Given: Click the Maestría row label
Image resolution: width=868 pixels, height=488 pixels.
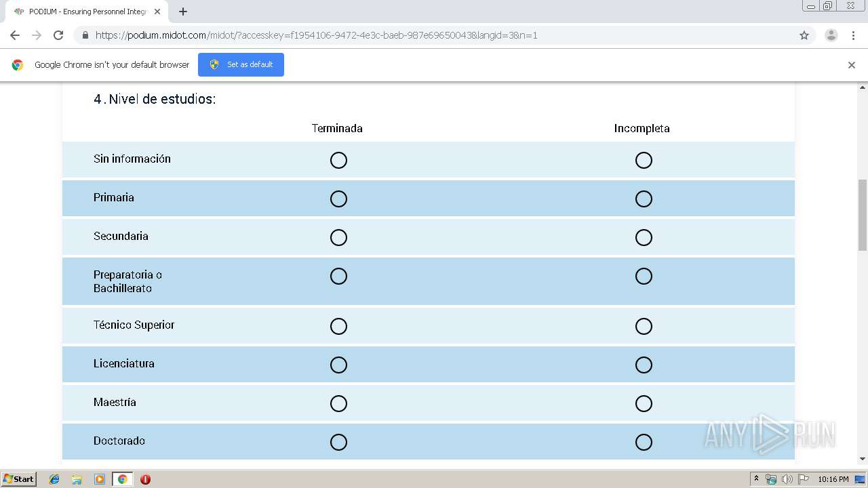Looking at the screenshot, I should tap(115, 402).
